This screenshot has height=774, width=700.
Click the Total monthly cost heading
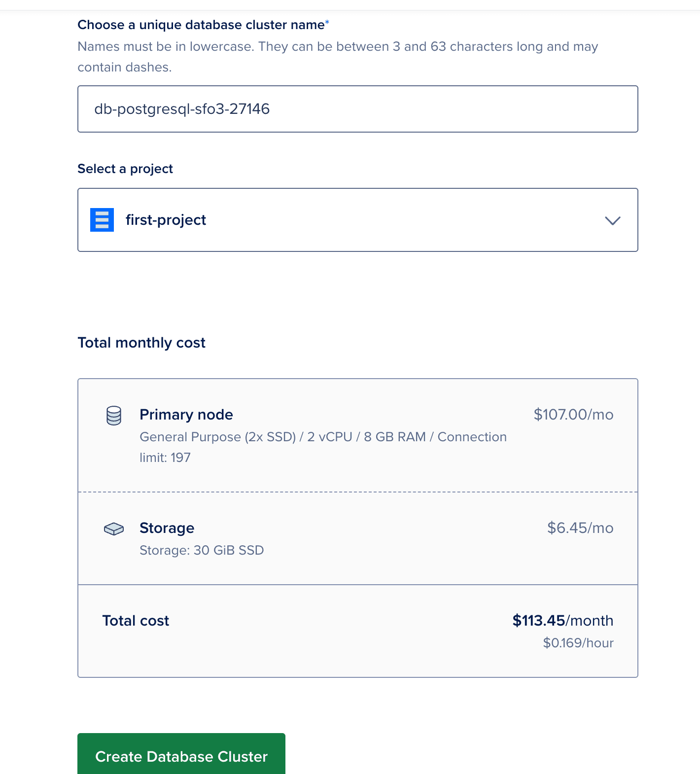[x=141, y=343]
